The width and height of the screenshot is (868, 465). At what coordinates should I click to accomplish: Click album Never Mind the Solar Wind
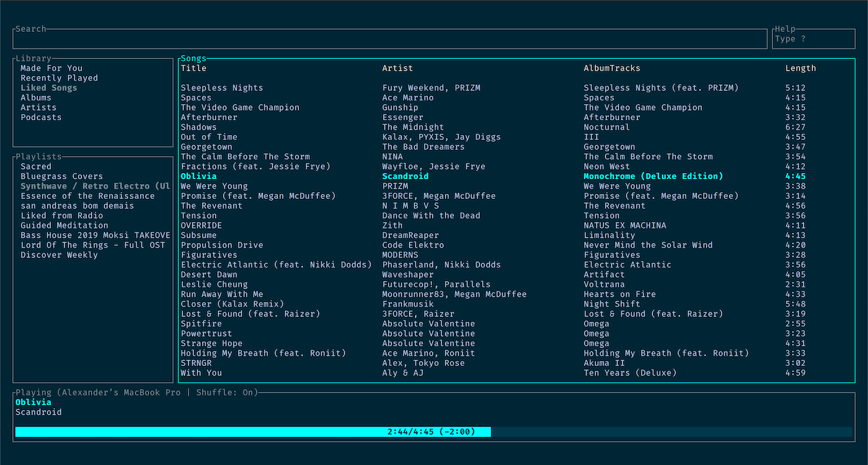pos(648,245)
